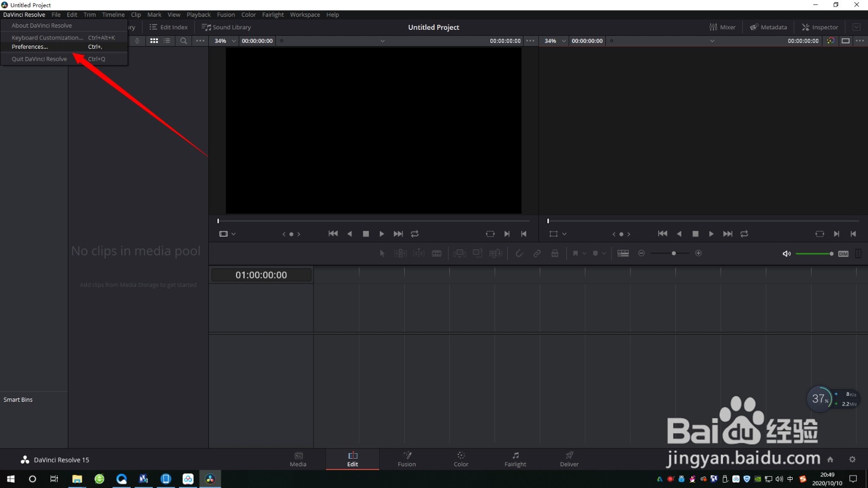The image size is (868, 488).
Task: Select Quit DaVinci Resolve
Action: click(x=64, y=59)
